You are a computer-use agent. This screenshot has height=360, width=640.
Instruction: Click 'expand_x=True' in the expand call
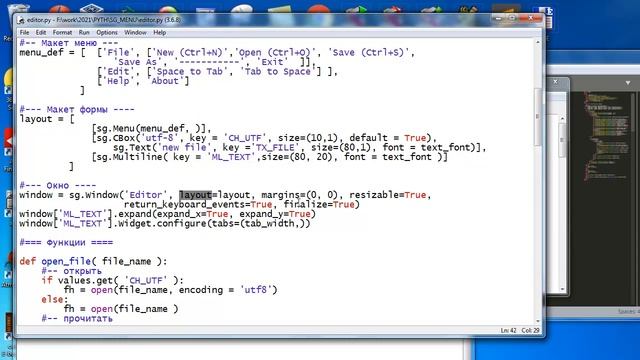(193, 214)
